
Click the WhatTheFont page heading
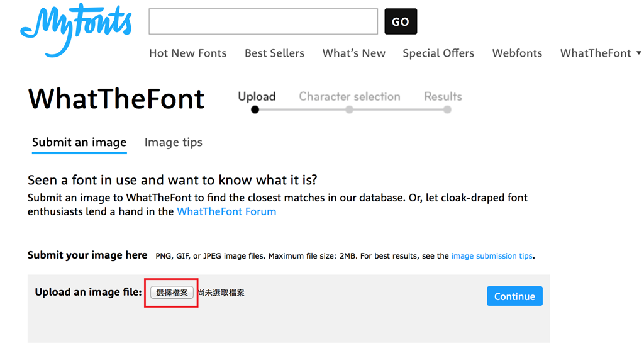point(116,99)
